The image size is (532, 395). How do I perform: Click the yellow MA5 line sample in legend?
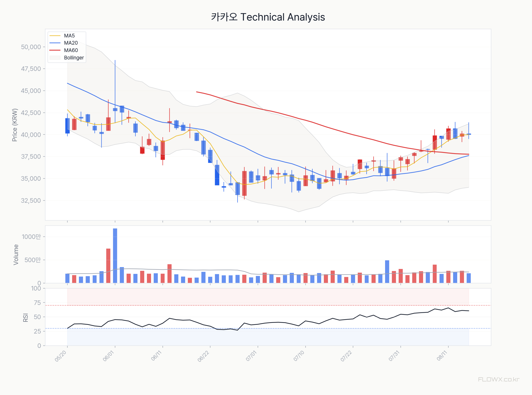[55, 36]
